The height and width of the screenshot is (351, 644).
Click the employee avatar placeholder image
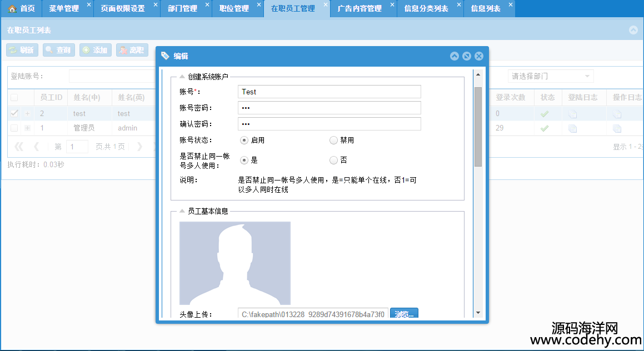coord(235,263)
